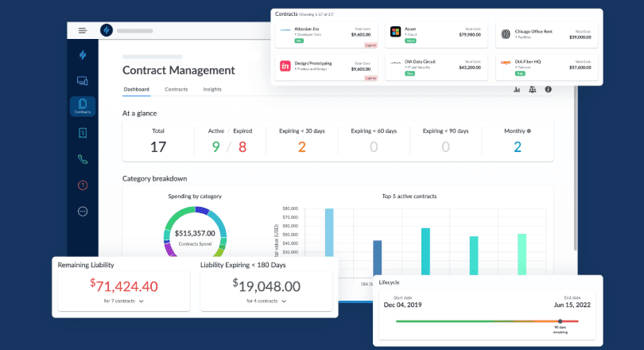Click the InVision logo on Design/Prototyping card

[x=285, y=66]
